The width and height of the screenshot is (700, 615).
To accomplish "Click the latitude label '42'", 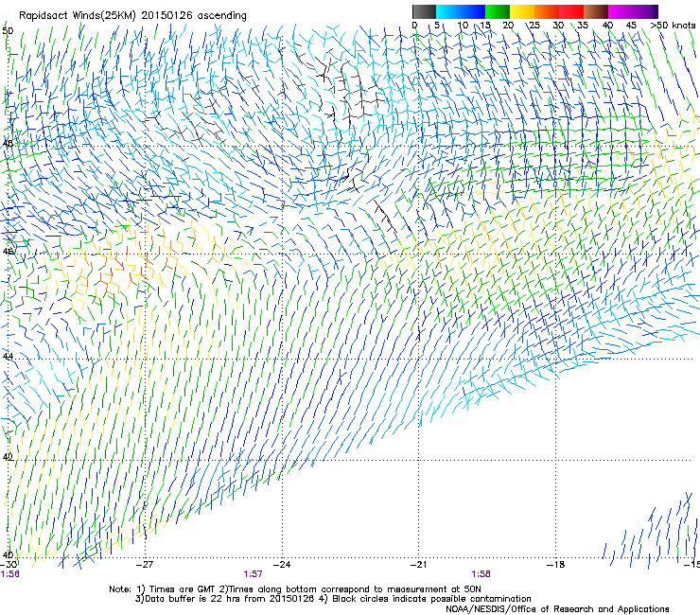I will pos(8,457).
